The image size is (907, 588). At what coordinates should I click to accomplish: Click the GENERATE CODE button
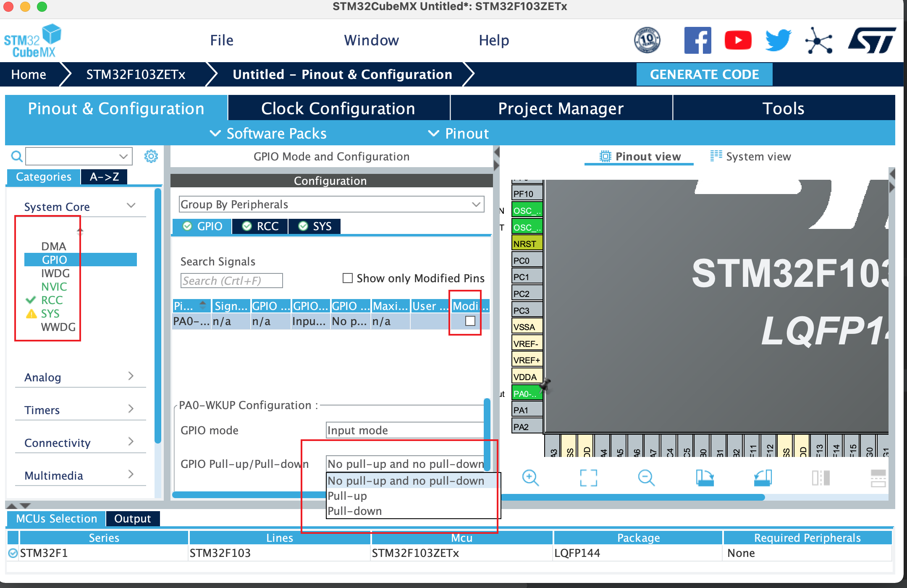click(704, 75)
